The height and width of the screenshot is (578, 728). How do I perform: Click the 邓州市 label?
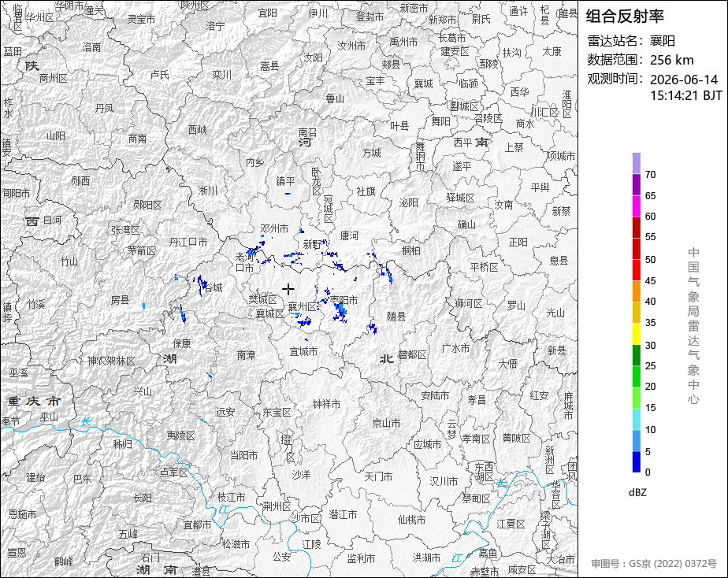click(274, 228)
